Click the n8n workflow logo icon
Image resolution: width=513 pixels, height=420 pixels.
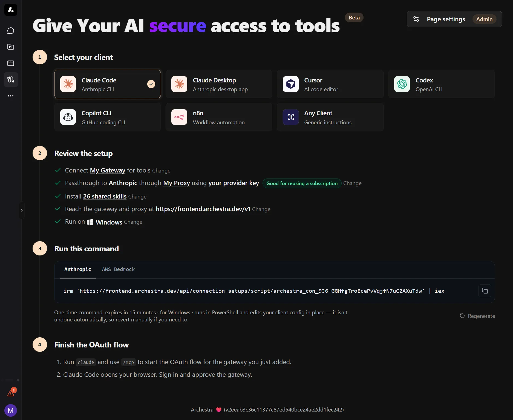tap(179, 117)
